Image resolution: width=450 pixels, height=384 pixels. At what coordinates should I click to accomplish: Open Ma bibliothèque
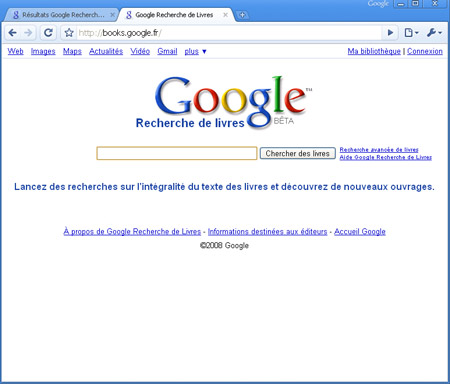[374, 51]
